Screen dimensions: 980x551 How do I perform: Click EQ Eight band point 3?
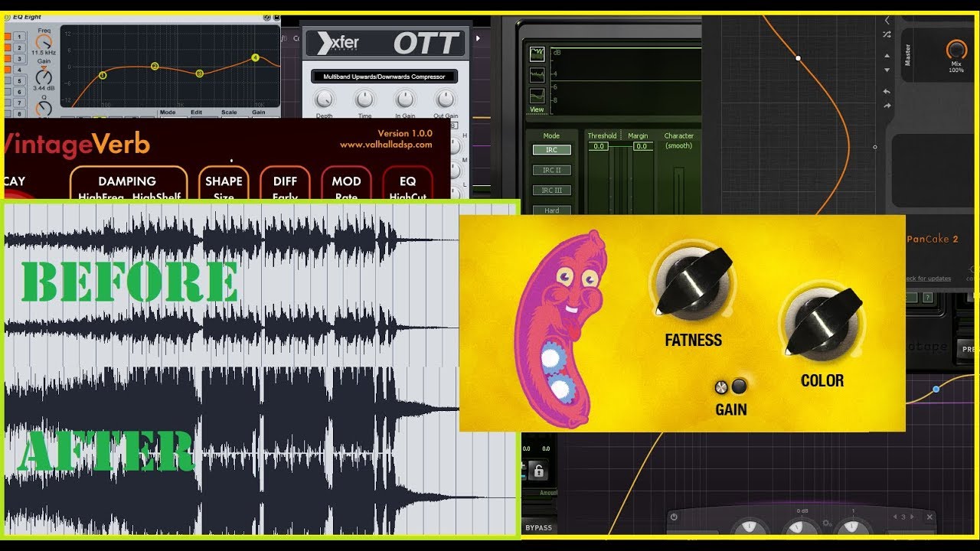click(199, 73)
